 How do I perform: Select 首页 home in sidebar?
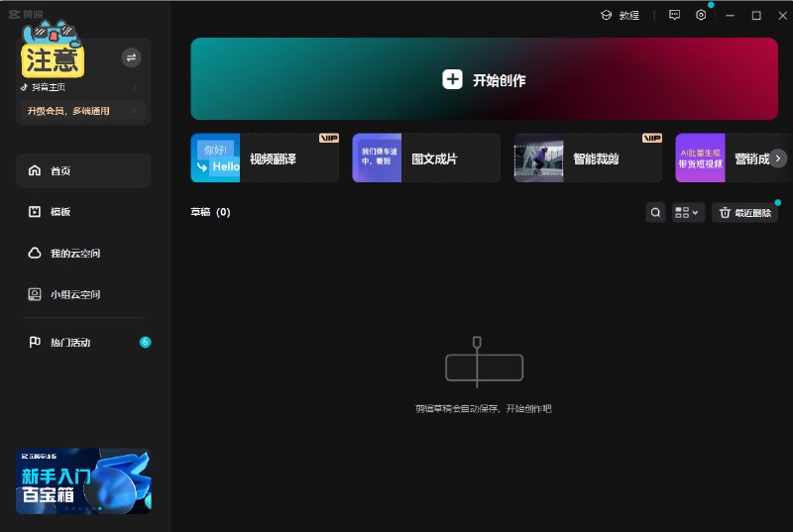pos(83,170)
